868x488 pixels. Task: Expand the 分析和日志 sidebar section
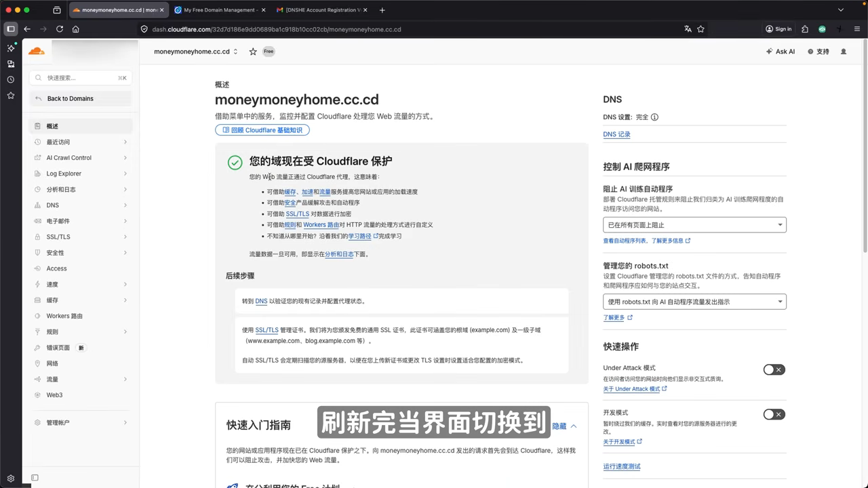pos(81,190)
